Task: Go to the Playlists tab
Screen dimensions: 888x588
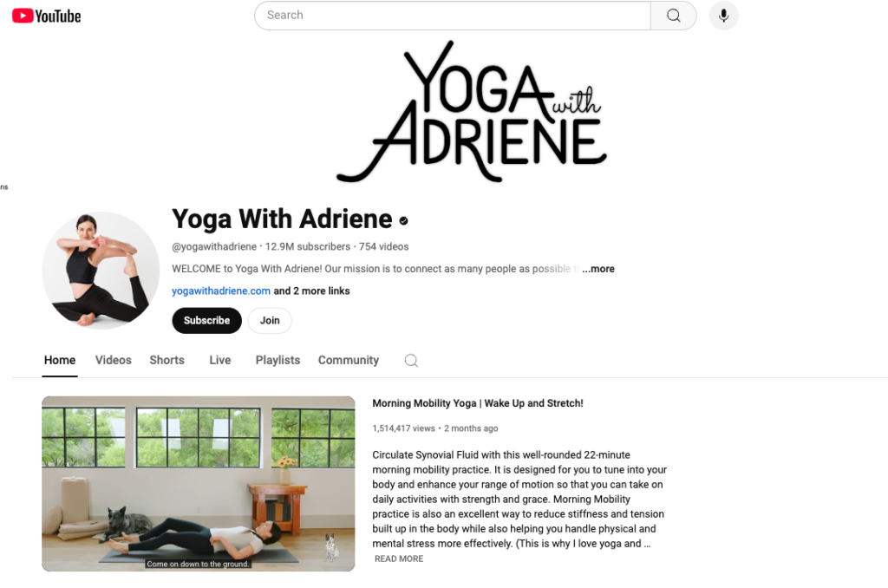Action: [x=277, y=360]
